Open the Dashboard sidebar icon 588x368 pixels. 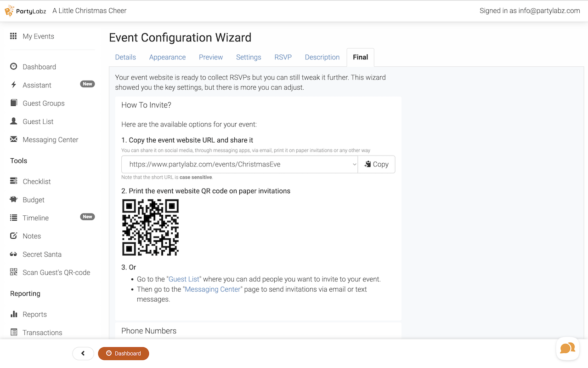point(14,67)
